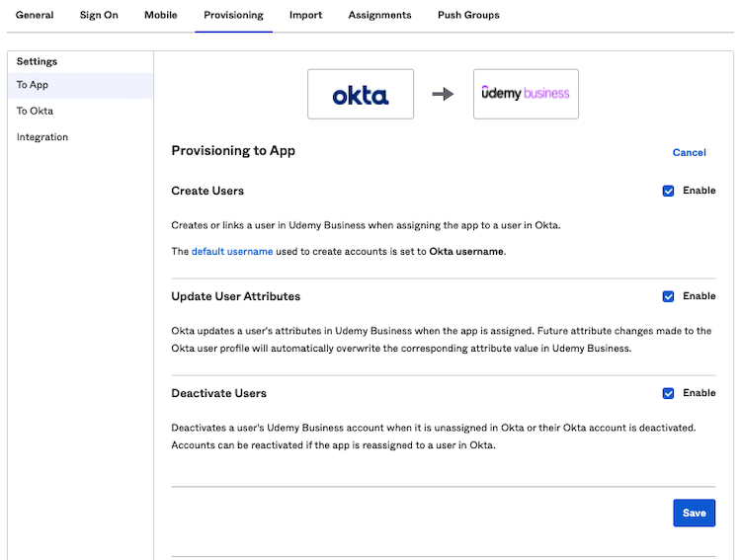This screenshot has width=741, height=560.
Task: Select the Provisioning tab
Action: coord(233,15)
